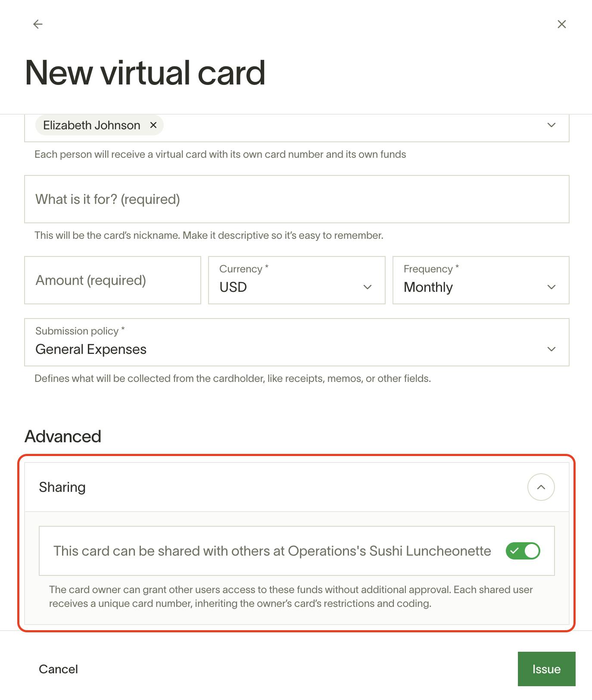Collapse Sharing with the circular chevron button
The height and width of the screenshot is (700, 592).
541,487
